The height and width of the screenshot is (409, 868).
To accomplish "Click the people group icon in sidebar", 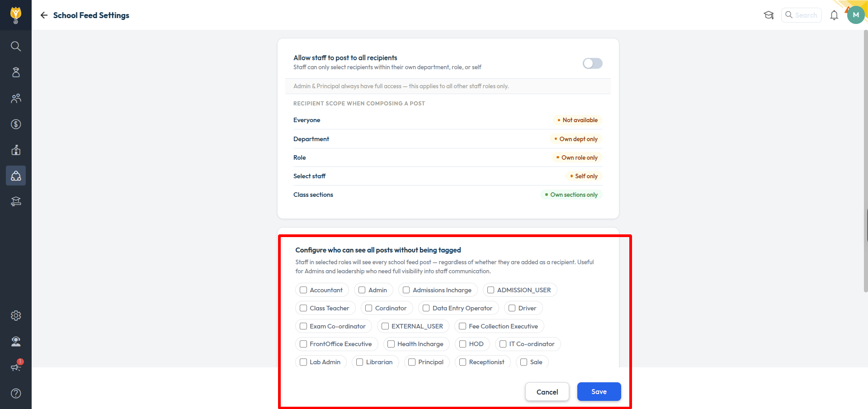I will 16,98.
